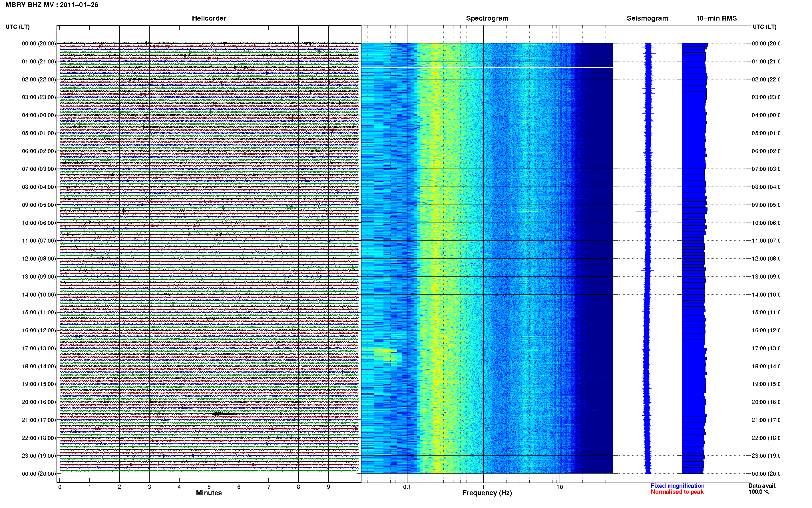Select the left 05:00 (01:00) time label
812x508 pixels.
tap(39, 133)
